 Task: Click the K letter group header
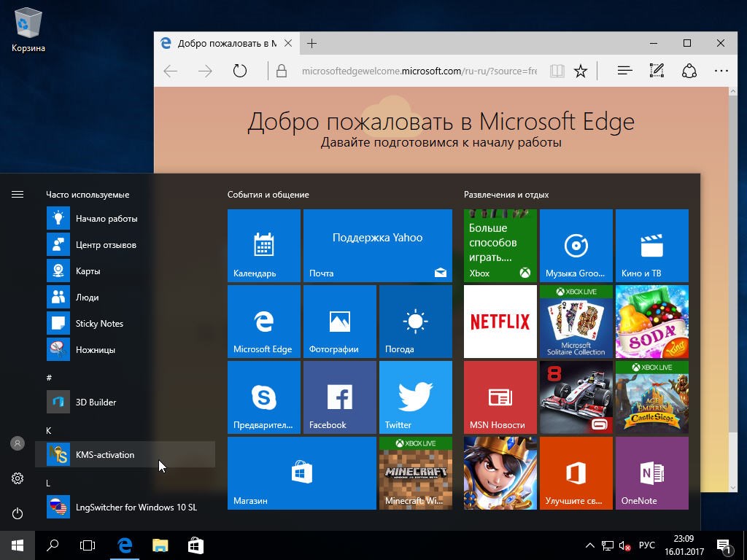click(49, 430)
